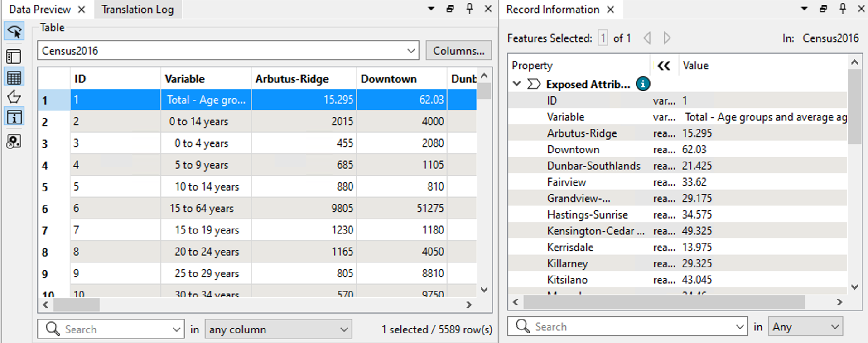
Task: Close the Record Information tab
Action: [x=611, y=10]
